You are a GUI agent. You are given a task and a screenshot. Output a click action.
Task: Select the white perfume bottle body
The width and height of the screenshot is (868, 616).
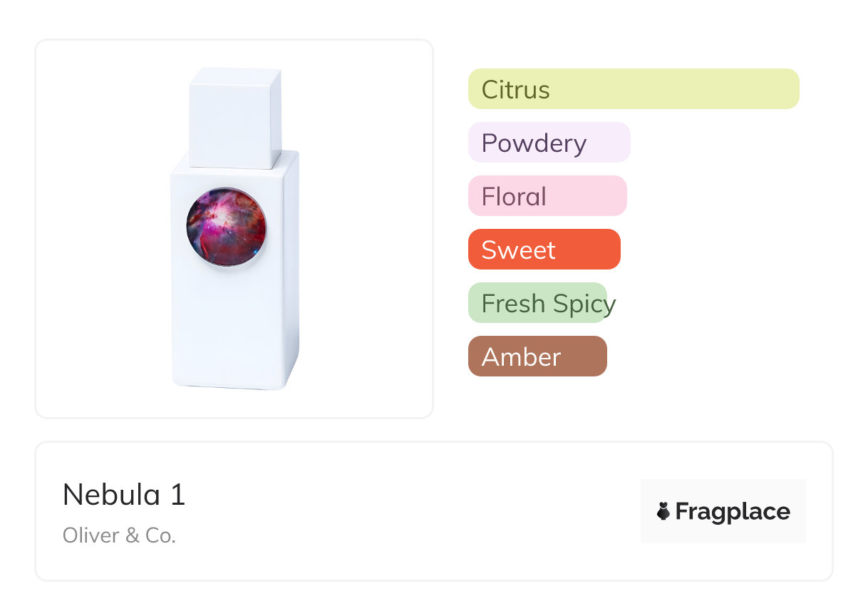pos(234,321)
